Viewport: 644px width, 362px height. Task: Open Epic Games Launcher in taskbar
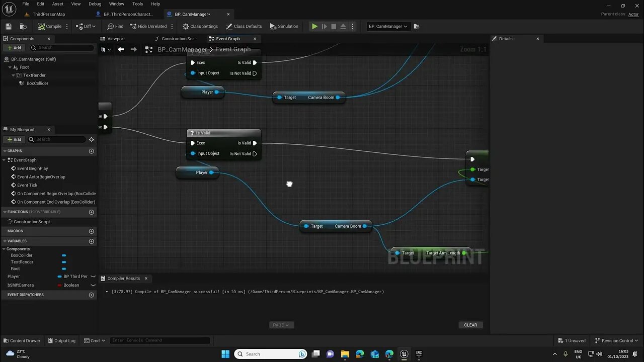(x=419, y=354)
